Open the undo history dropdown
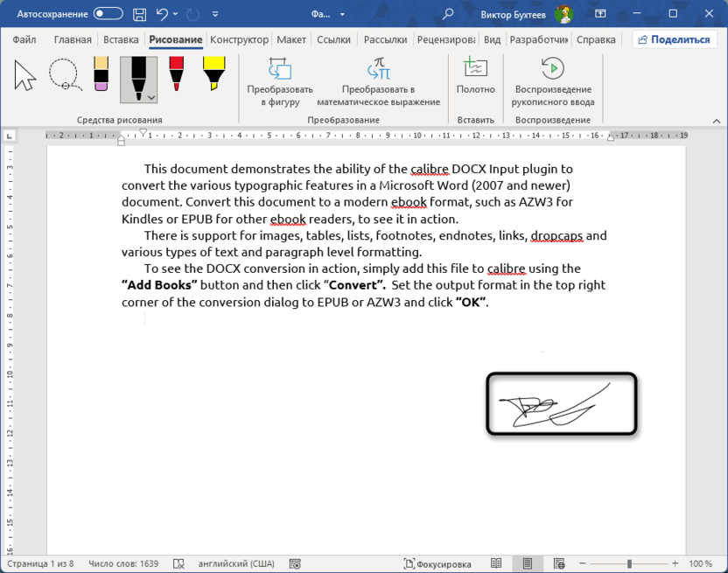728x573 pixels. point(175,14)
